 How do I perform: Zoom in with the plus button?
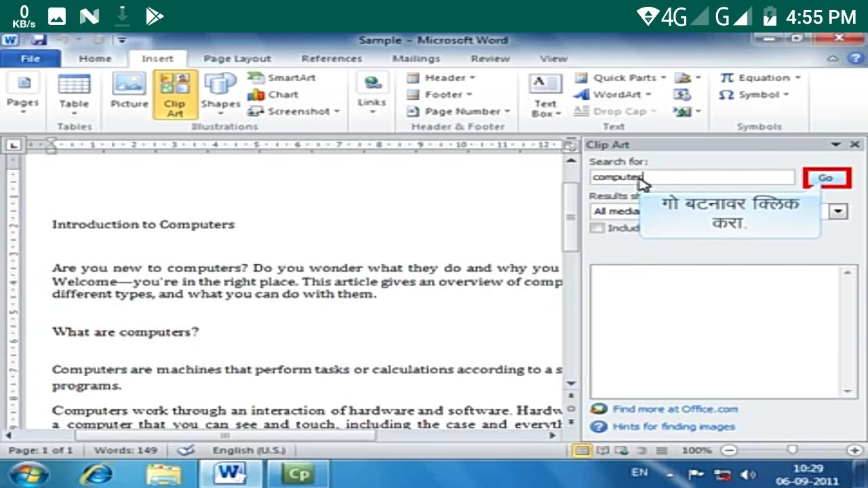[854, 450]
